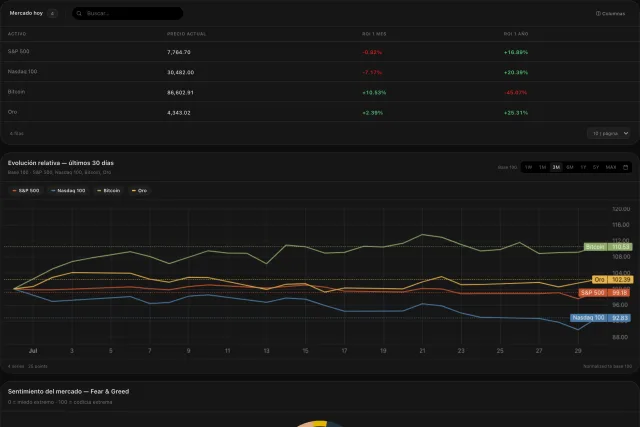
Task: Click the price 30,482.00
Action: tap(180, 72)
